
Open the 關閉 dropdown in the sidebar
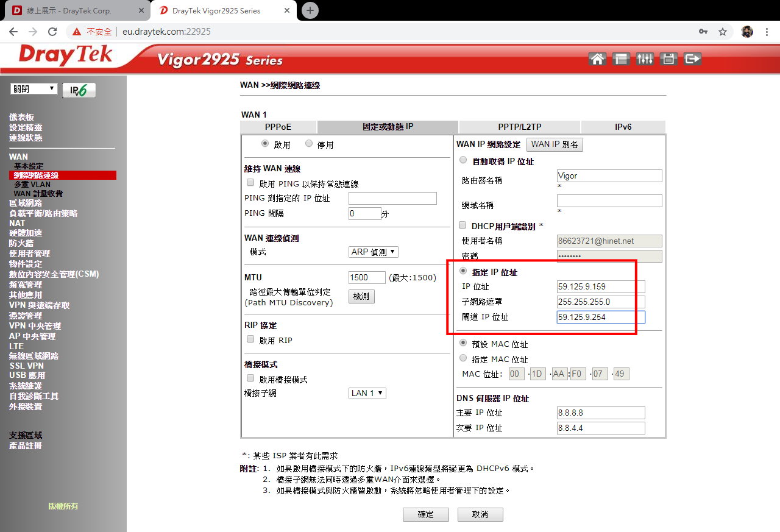pyautogui.click(x=34, y=89)
